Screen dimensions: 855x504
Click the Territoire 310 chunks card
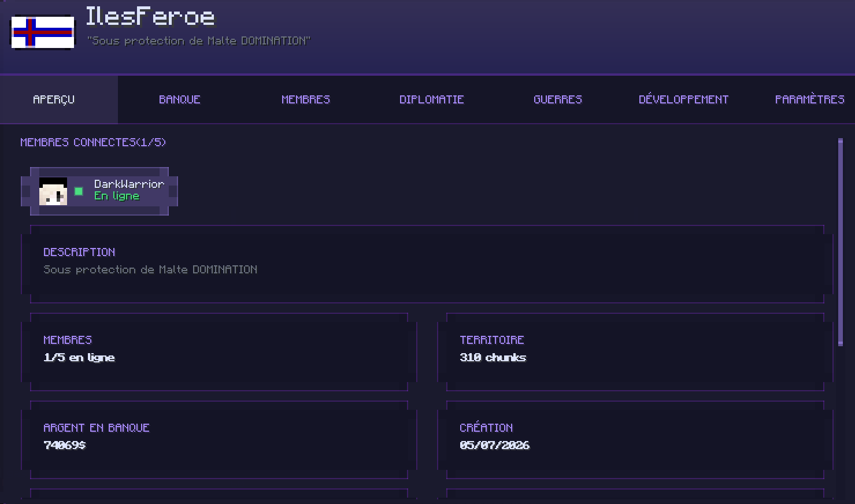635,352
